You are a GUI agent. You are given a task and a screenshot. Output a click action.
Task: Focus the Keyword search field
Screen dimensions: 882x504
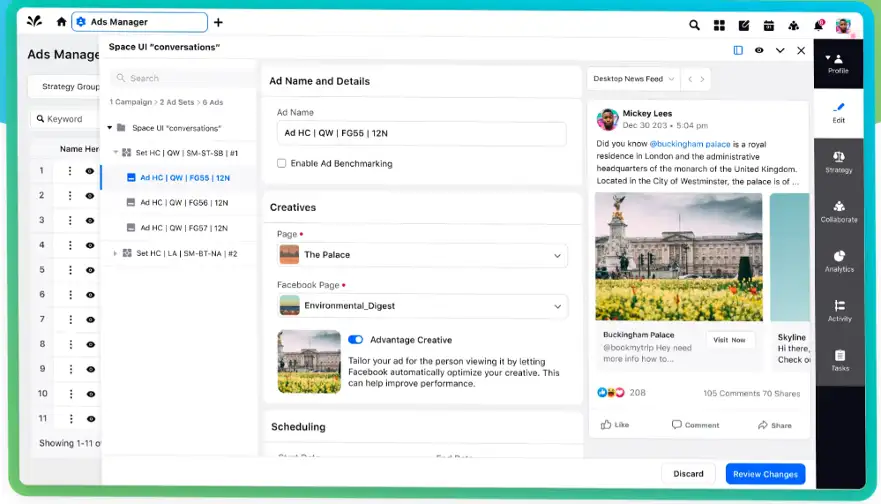coord(66,119)
